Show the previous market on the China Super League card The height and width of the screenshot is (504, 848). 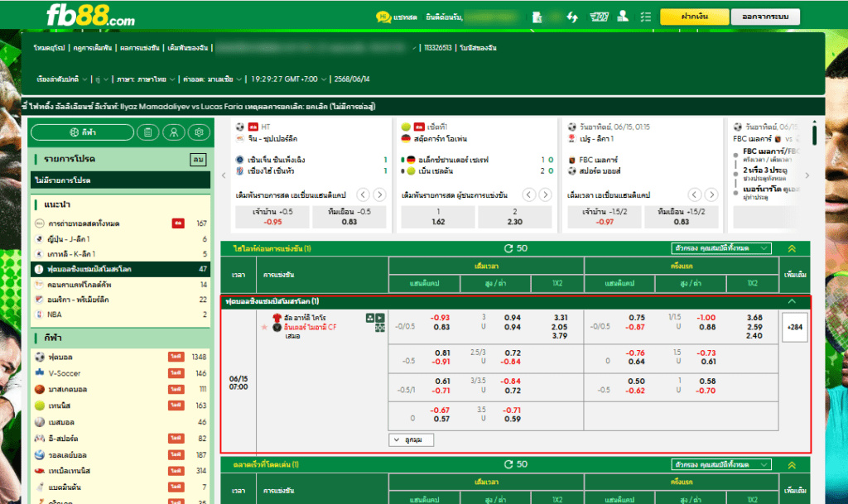pyautogui.click(x=364, y=194)
